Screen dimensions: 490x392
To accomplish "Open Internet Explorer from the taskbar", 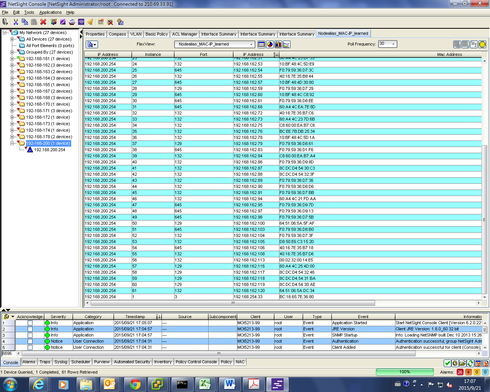I will (x=39, y=384).
